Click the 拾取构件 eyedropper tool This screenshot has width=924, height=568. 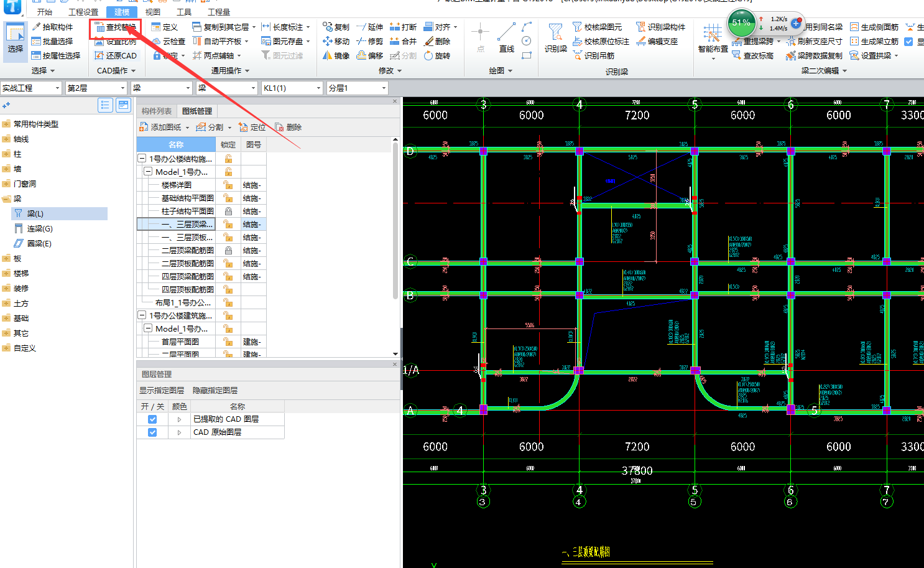click(52, 27)
